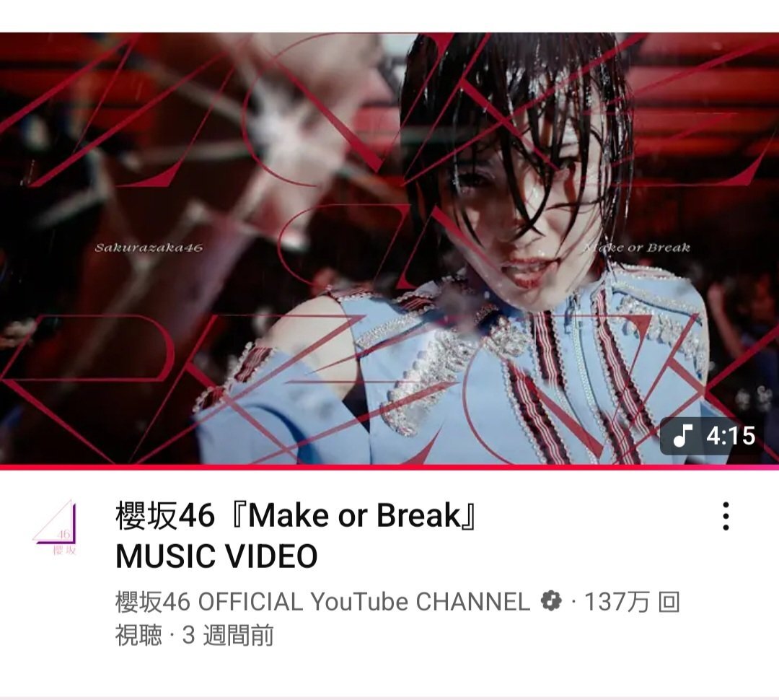The image size is (779, 700).
Task: Tap the Sakurazaka46 triangle channel avatar
Action: pyautogui.click(x=55, y=527)
